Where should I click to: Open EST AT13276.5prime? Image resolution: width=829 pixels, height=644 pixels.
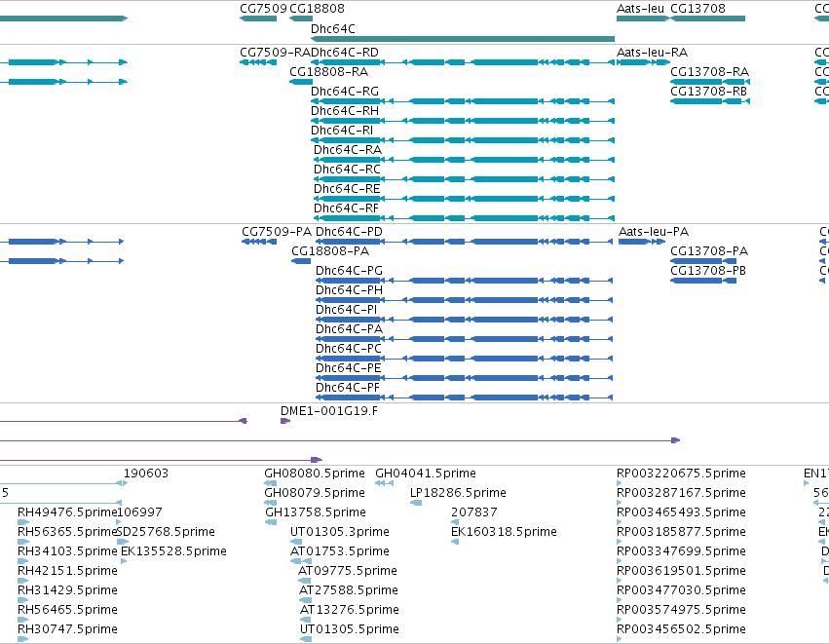(350, 610)
